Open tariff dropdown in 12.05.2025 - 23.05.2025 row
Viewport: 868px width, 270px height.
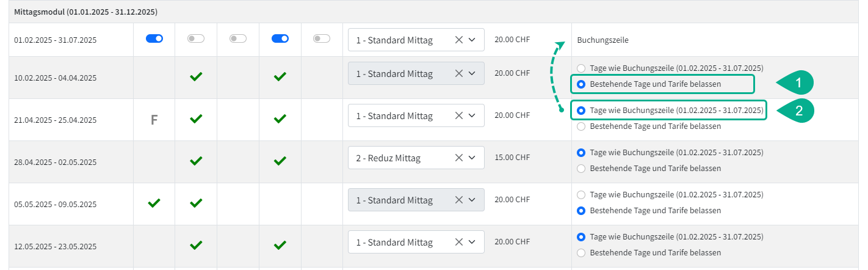coord(471,243)
